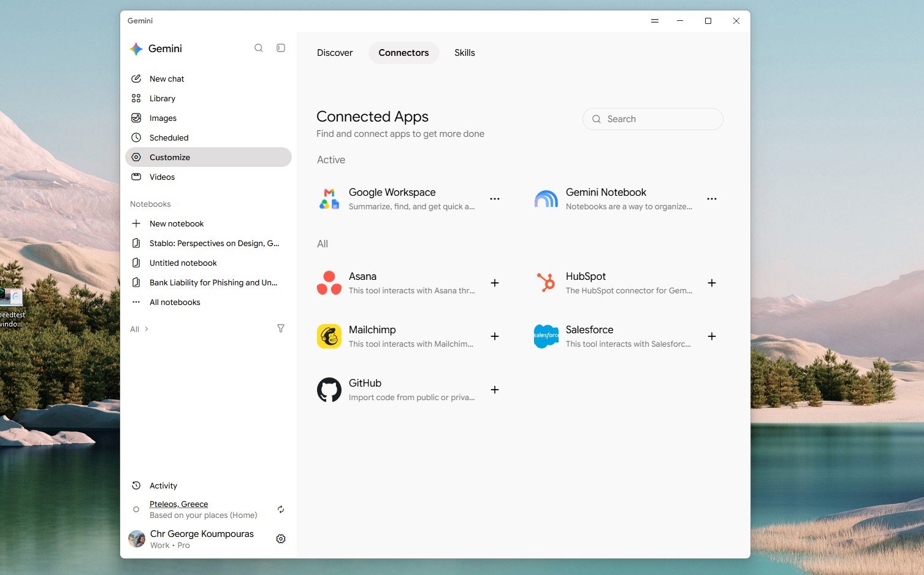
Task: Click the Pteleos, Greece location link
Action: (179, 504)
